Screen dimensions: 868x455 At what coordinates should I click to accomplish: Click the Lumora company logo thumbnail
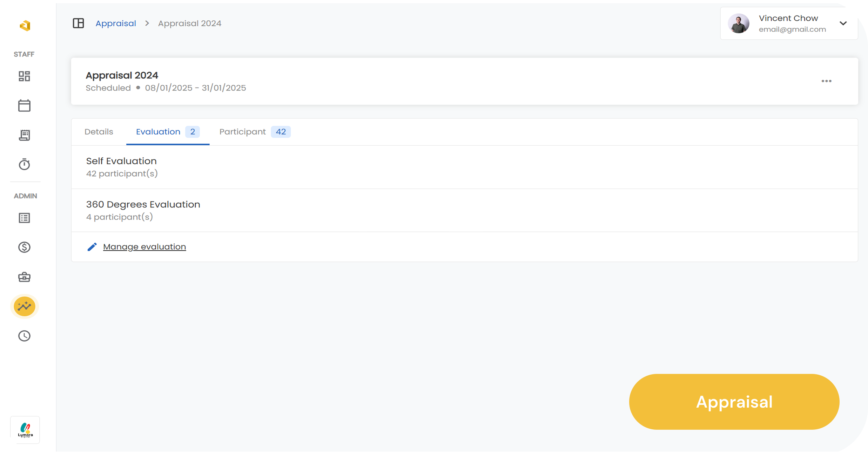[25, 430]
